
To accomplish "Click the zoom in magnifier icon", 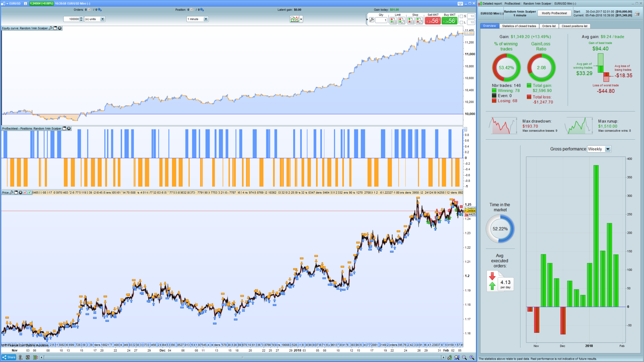I will point(472,358).
